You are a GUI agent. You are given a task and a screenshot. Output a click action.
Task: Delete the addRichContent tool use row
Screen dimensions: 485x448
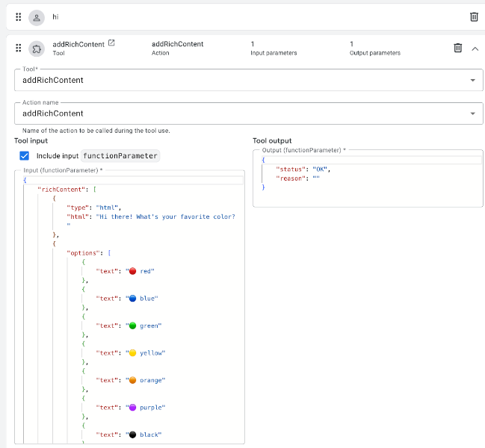pos(458,49)
